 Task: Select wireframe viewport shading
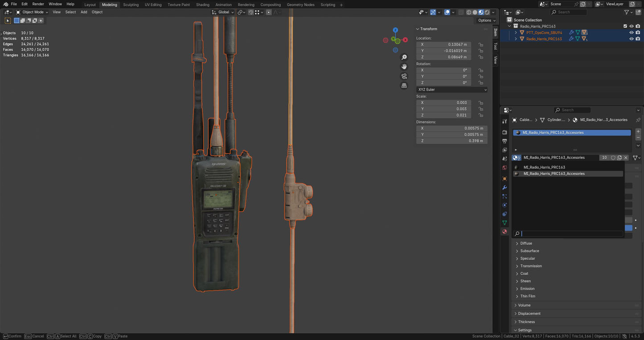coord(469,12)
